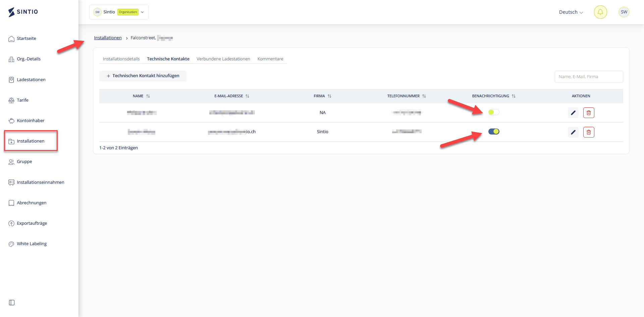Screen dimensions: 644x317
Task: Delete the Sintio company contact row
Action: [x=588, y=132]
